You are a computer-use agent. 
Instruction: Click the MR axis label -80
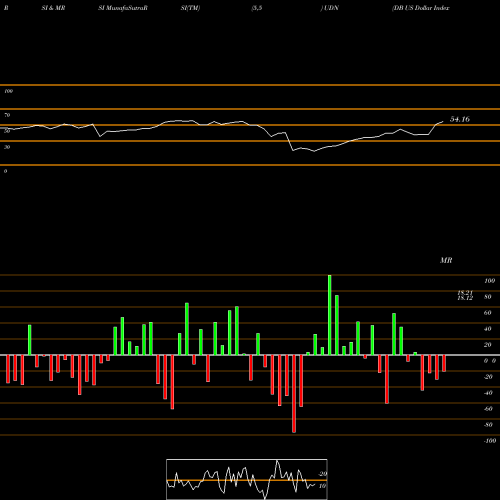click(488, 425)
